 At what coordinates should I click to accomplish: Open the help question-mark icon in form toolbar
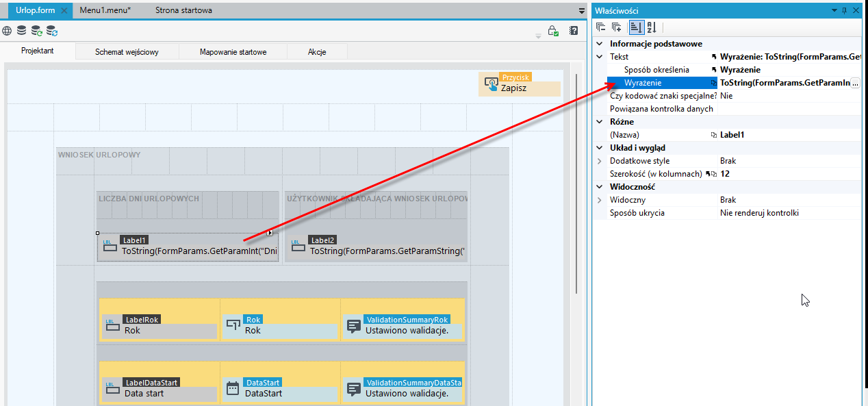574,31
